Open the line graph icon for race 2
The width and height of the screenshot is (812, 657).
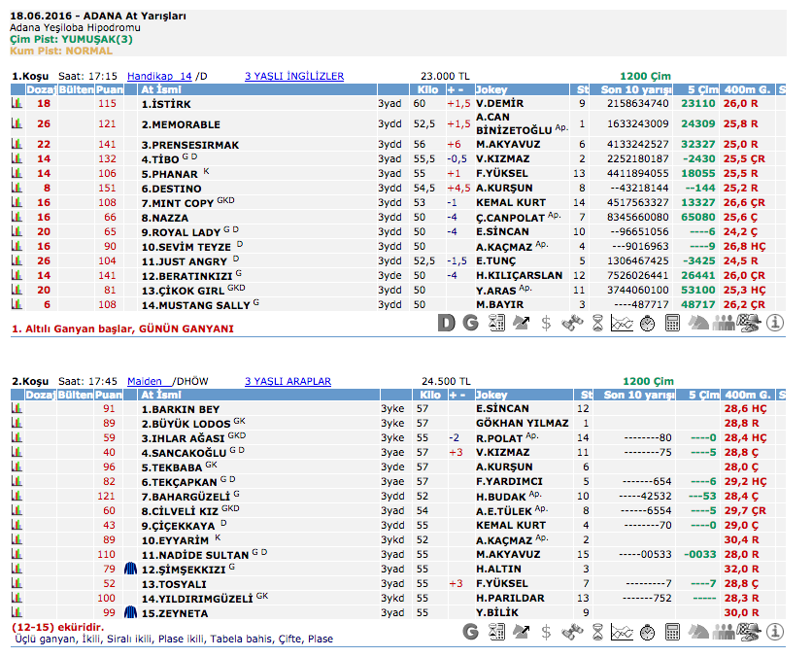pos(622,632)
